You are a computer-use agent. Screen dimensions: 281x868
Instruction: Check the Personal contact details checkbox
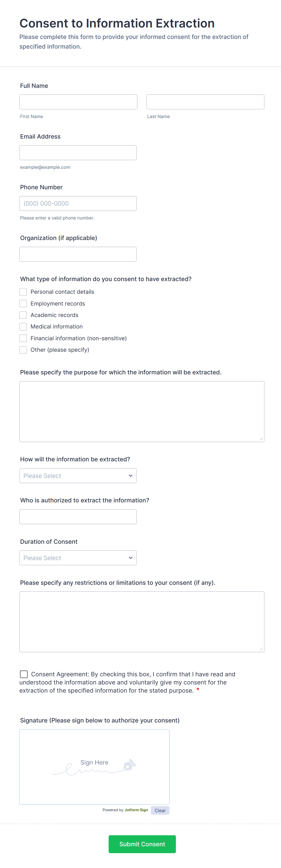pyautogui.click(x=23, y=292)
